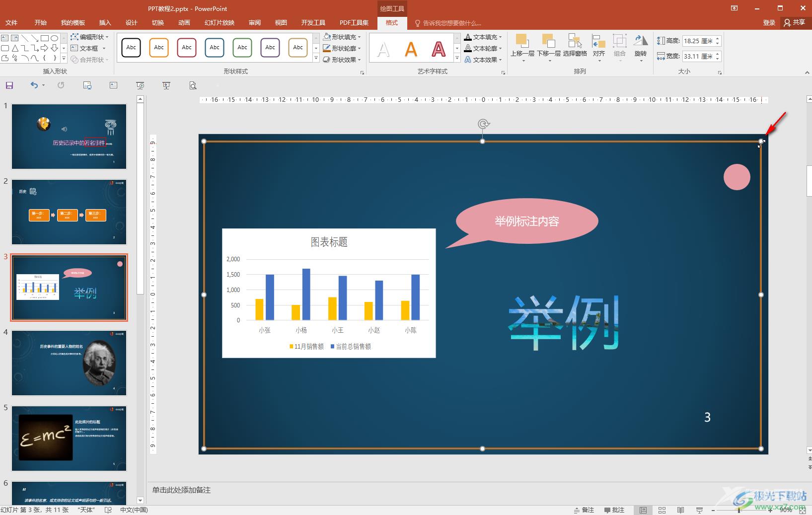Switch to the Animations (动画) tab

tap(184, 23)
